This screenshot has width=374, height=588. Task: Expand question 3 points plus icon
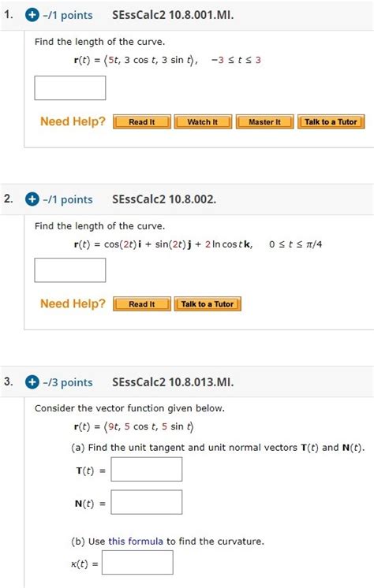pyautogui.click(x=32, y=382)
